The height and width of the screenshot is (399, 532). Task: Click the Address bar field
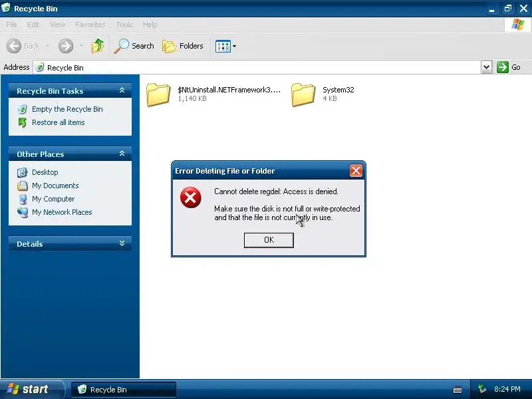[x=257, y=68]
